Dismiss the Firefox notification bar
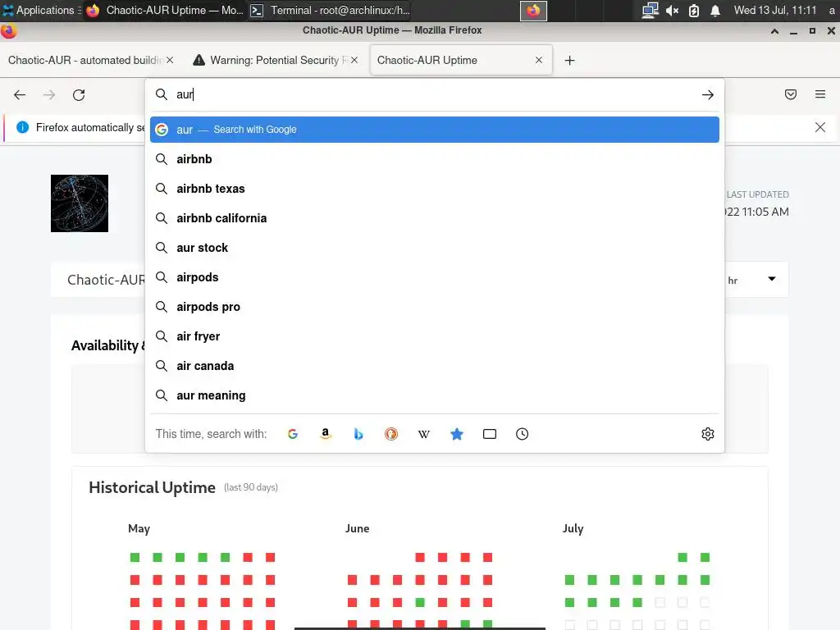The height and width of the screenshot is (630, 840). [x=820, y=127]
